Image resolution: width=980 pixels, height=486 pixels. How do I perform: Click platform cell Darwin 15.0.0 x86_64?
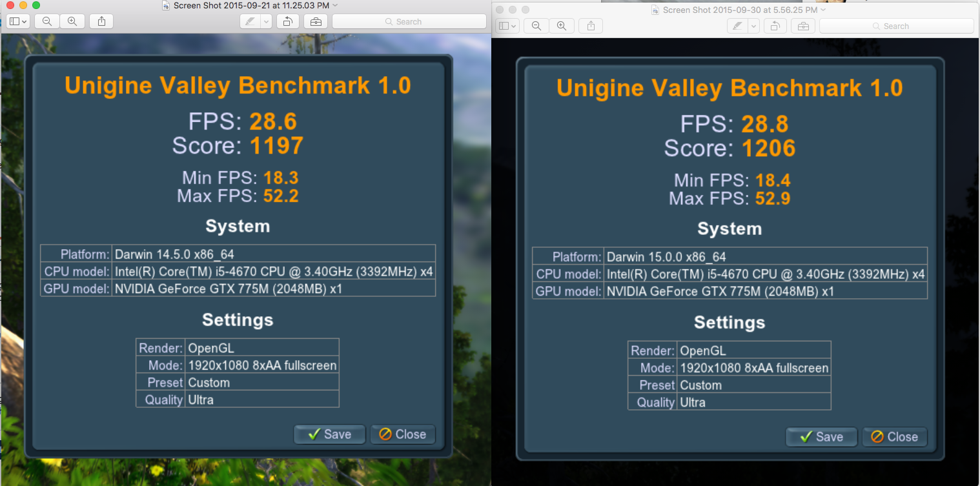point(766,256)
